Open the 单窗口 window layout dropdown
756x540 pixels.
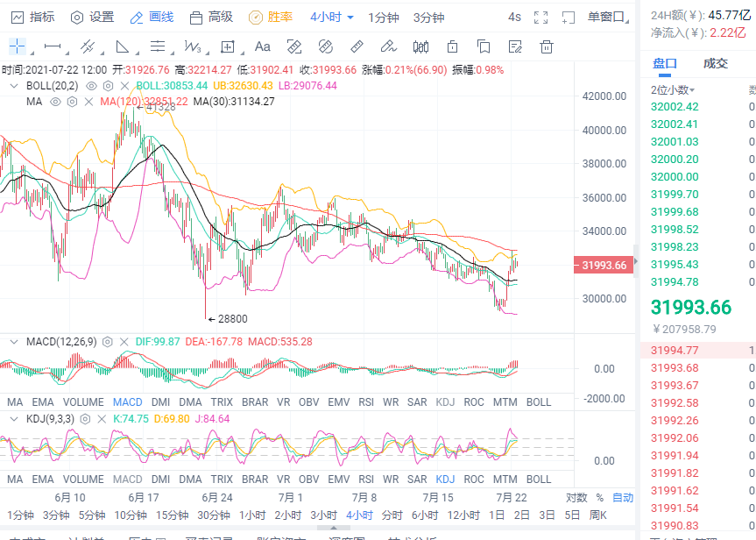pyautogui.click(x=607, y=18)
